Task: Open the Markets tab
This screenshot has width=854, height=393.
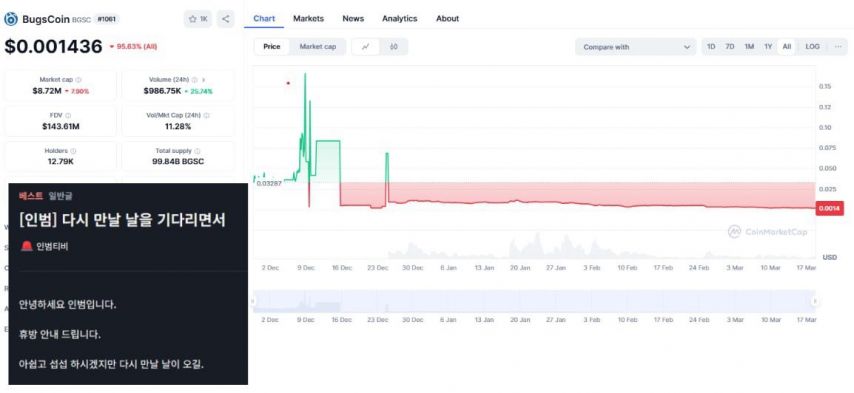Action: [x=308, y=19]
